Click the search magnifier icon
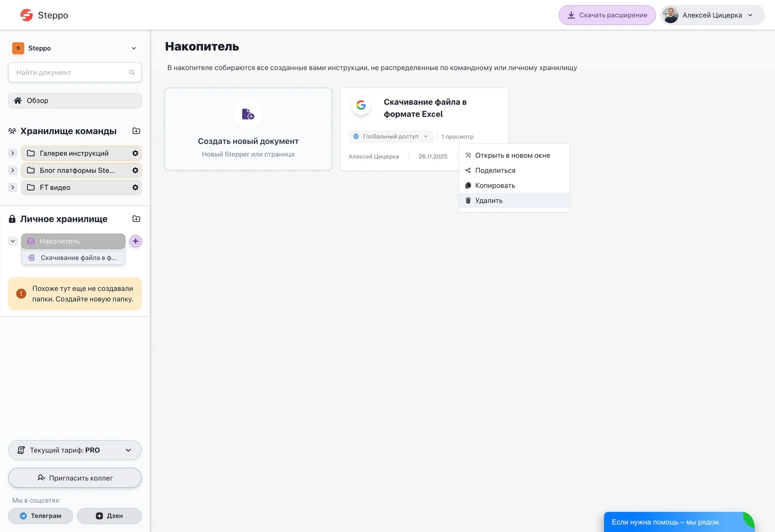 tap(132, 72)
